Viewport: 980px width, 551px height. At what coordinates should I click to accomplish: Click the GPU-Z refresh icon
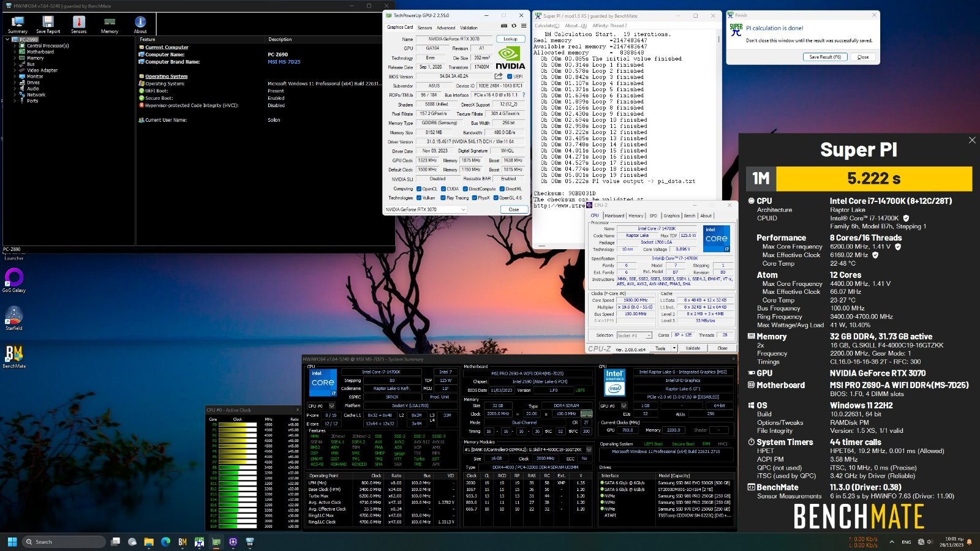pos(514,26)
